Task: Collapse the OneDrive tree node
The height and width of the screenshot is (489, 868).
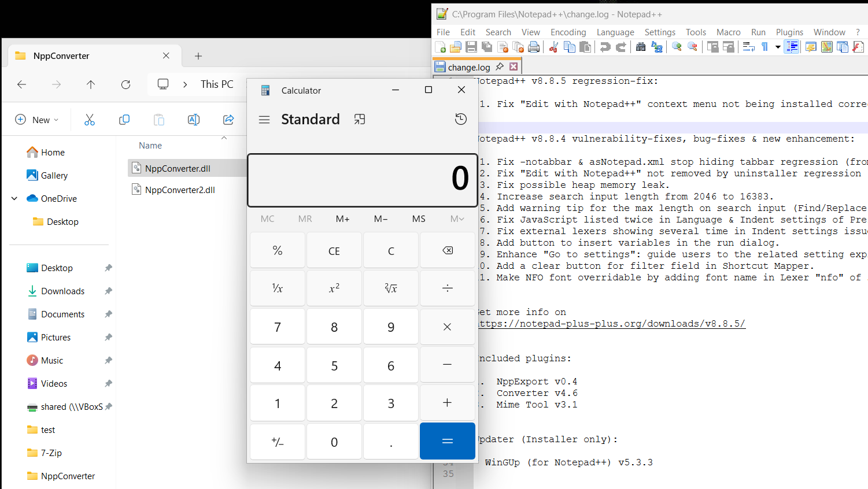Action: [14, 198]
